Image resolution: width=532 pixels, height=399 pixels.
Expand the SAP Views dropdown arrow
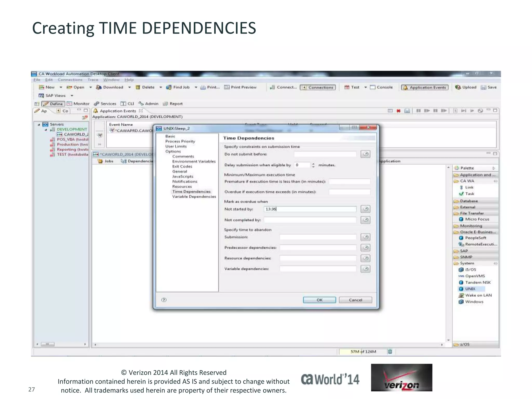click(72, 96)
